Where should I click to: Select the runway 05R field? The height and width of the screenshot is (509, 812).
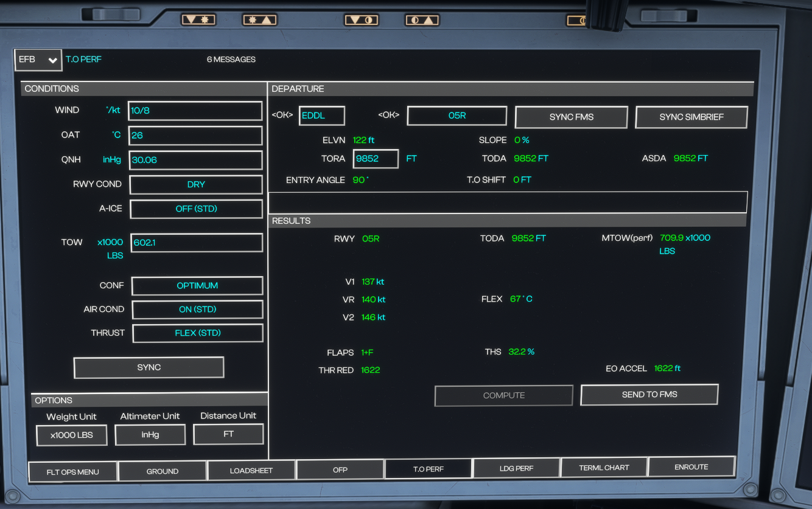[x=457, y=116]
